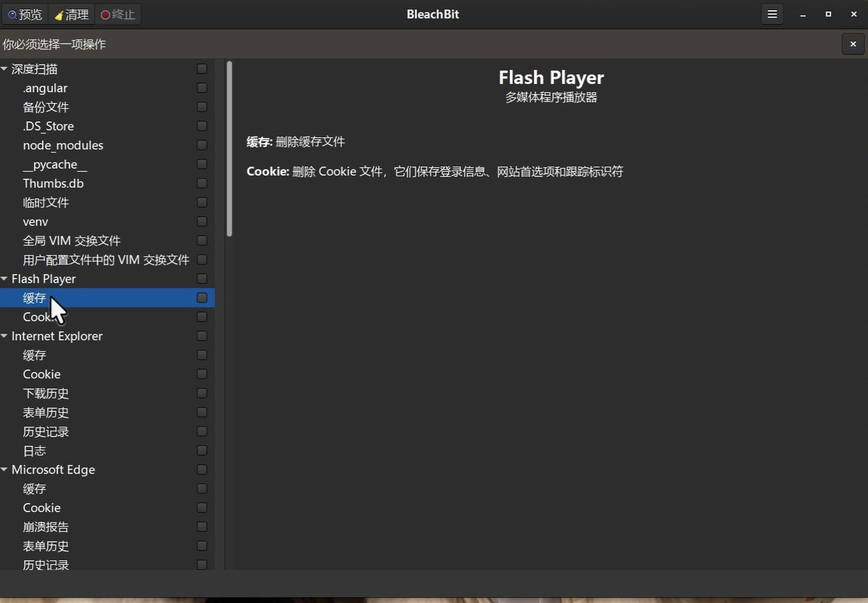Image resolution: width=868 pixels, height=603 pixels.
Task: Select the 用户配置文件中的 VIM 交换文件 row
Action: [107, 260]
